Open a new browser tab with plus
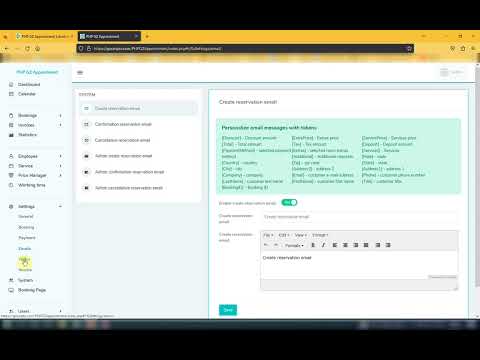This screenshot has height=360, width=480. pyautogui.click(x=147, y=36)
